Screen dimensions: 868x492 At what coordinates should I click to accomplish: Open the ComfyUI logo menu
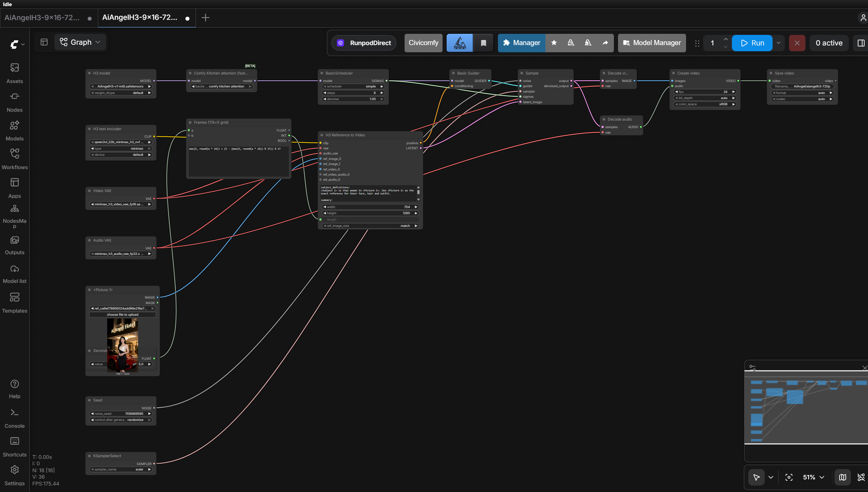pos(17,44)
